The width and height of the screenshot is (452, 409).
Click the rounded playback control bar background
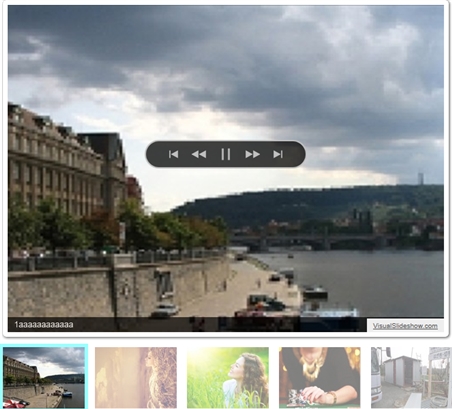click(x=226, y=154)
